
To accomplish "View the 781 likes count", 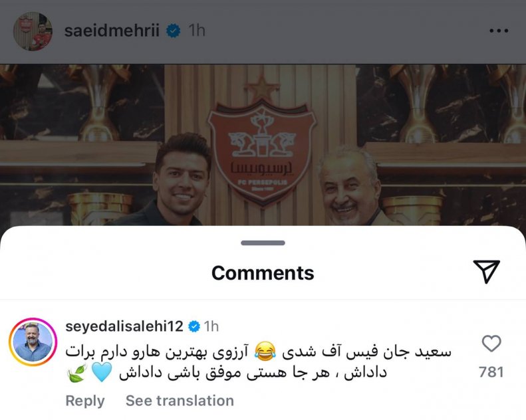I will [491, 372].
